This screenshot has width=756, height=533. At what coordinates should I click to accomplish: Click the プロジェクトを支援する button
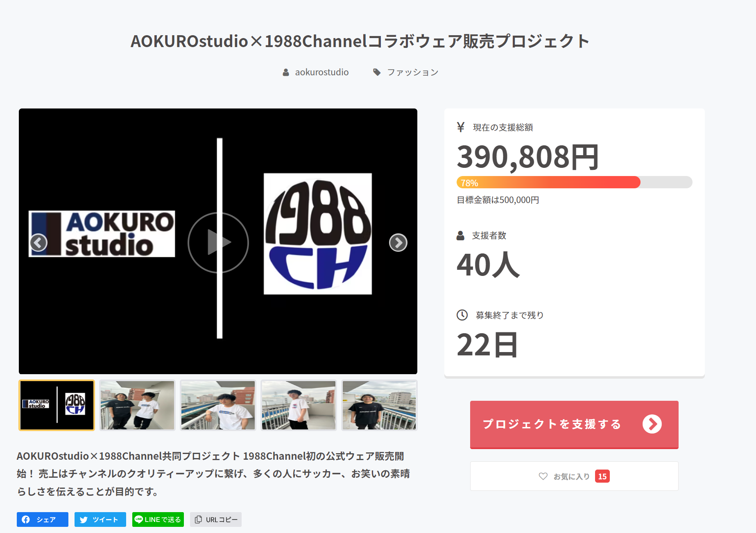coord(574,425)
